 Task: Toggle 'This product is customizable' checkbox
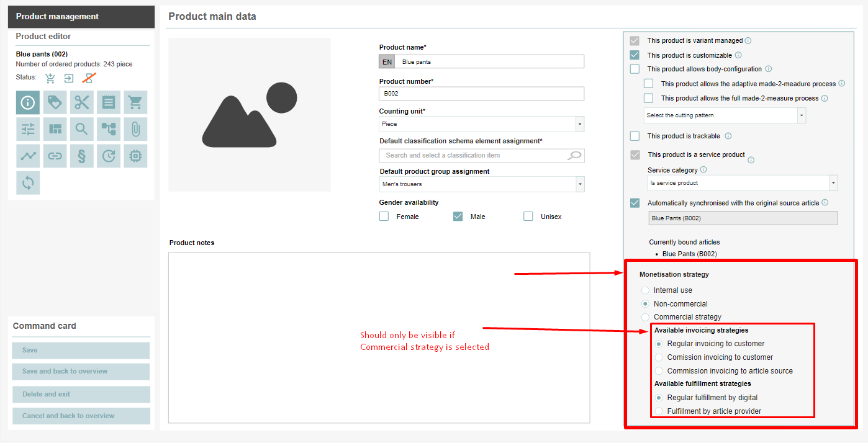(635, 55)
